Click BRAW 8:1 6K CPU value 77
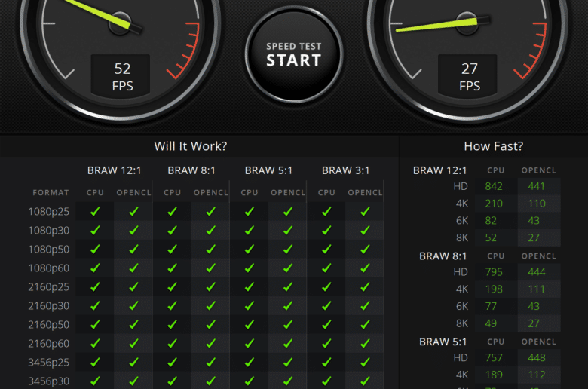Viewport: 588px width, 389px height. (x=491, y=307)
